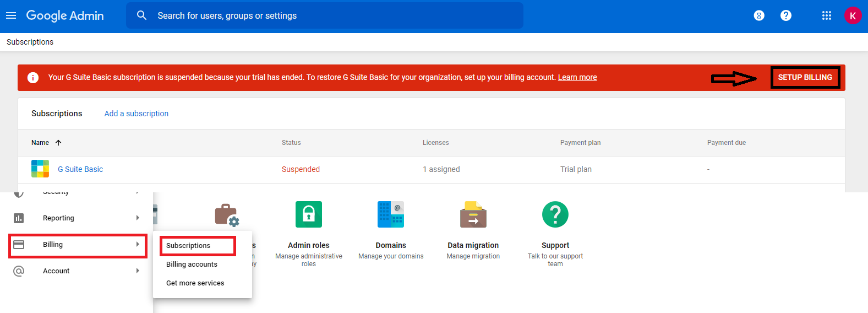Open the Admin roles card title
This screenshot has width=868, height=313.
[309, 245]
